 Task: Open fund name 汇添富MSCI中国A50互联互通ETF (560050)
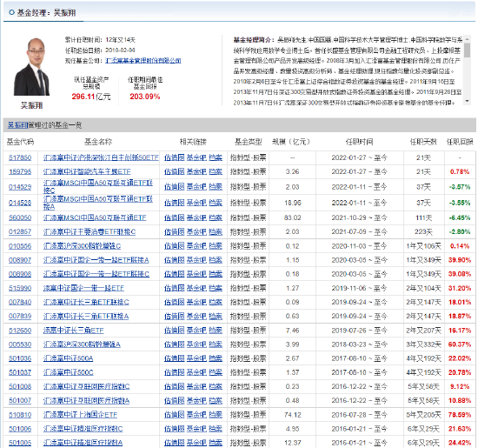[95, 217]
